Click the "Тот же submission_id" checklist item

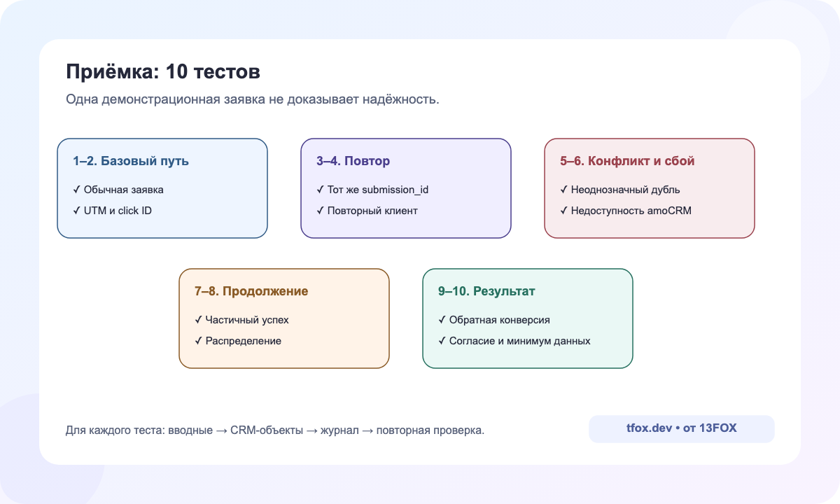373,189
